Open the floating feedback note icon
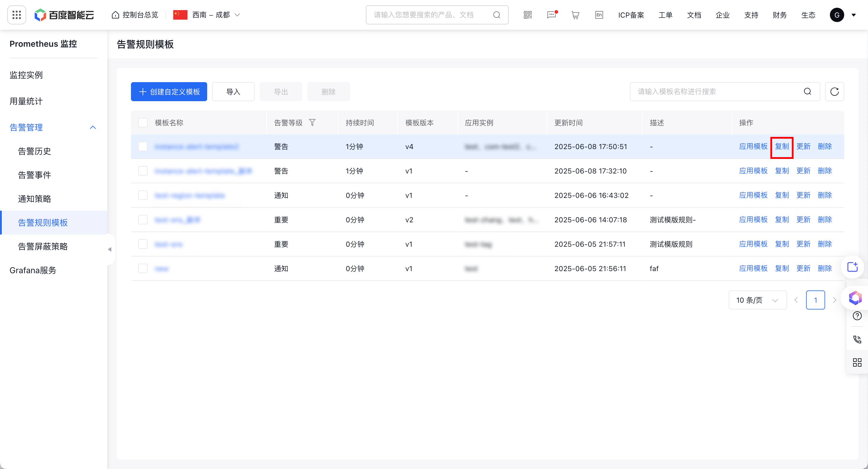Viewport: 868px width, 469px height. point(853,267)
